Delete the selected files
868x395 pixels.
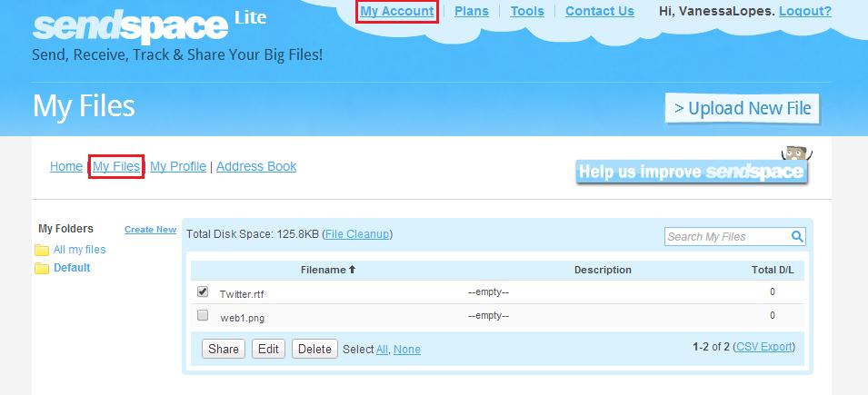click(314, 349)
